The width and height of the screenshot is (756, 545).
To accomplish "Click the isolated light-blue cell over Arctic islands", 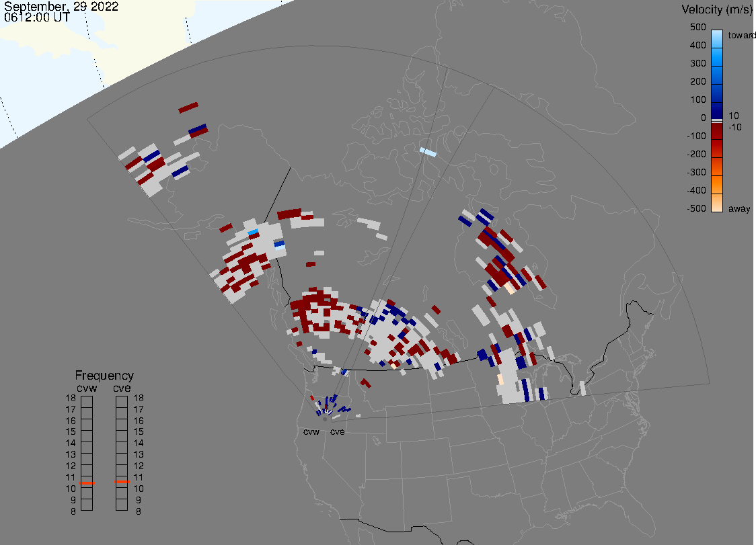I will coord(428,153).
